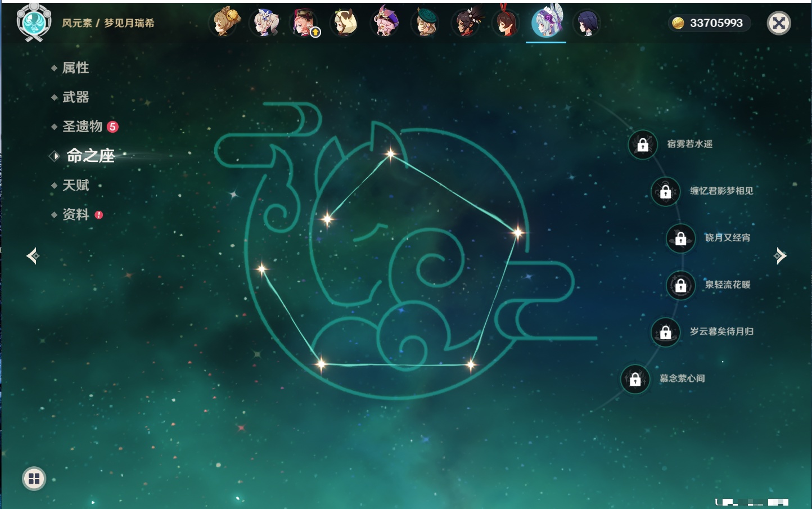This screenshot has height=509, width=812.
Task: Click the lock icon for 缠忆君影梦相见
Action: coord(666,191)
